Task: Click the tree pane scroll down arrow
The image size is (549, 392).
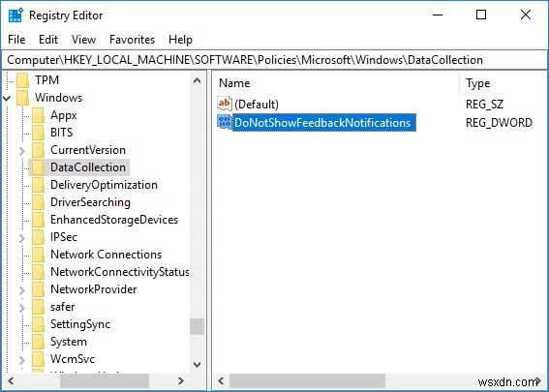Action: tap(198, 365)
